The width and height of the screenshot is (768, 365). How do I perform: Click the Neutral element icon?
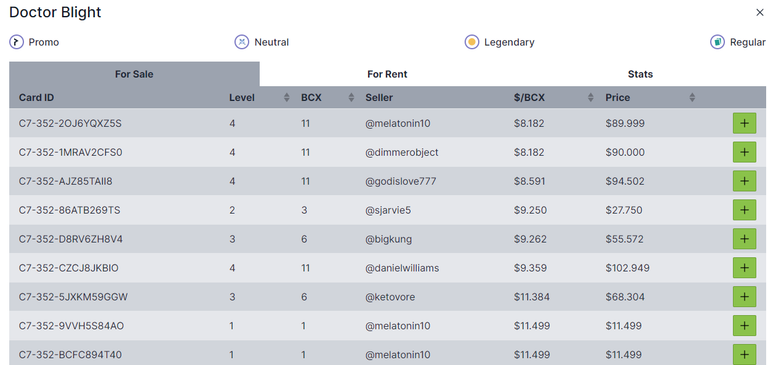click(x=241, y=42)
